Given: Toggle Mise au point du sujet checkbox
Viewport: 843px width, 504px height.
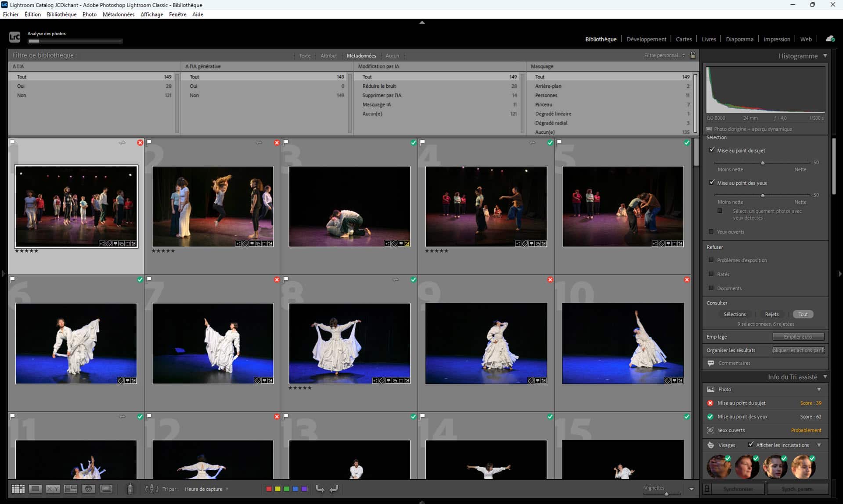Looking at the screenshot, I should click(711, 150).
